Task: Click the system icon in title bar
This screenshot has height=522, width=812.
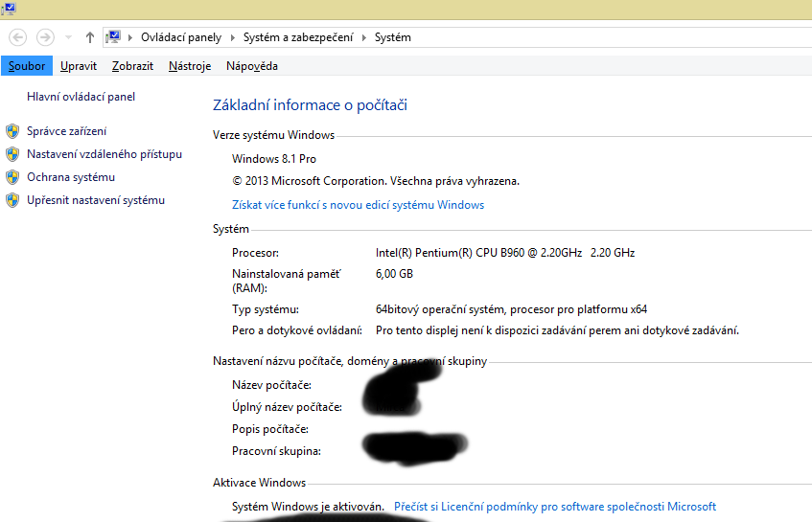Action: pos(9,9)
